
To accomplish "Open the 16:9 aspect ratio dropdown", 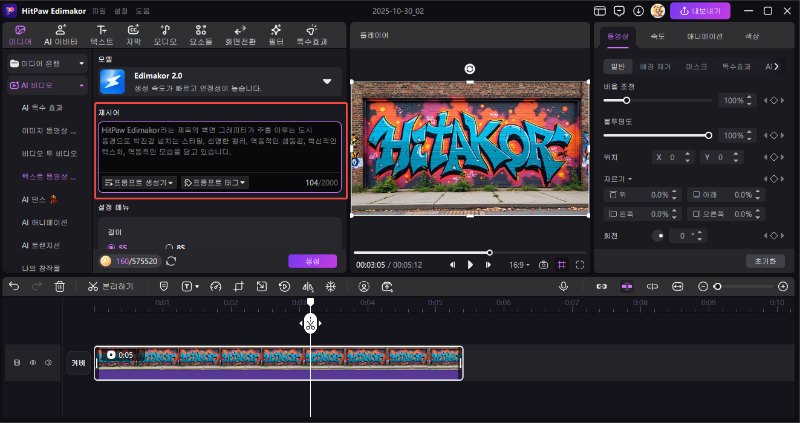I will 519,265.
